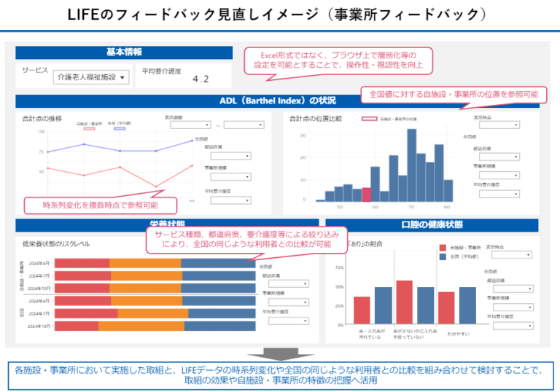Click the 低栄養状態のリスクレベル title
This screenshot has width=560, height=392.
[x=56, y=244]
